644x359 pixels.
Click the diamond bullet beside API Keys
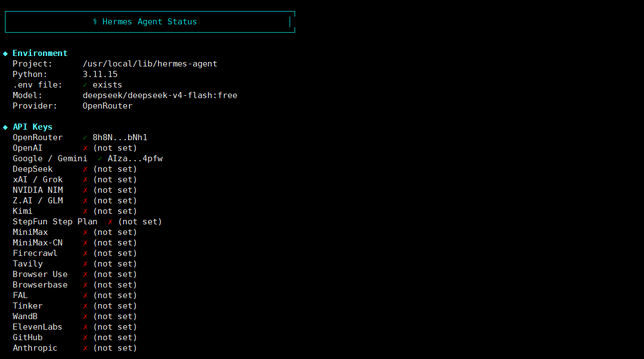tap(6, 127)
